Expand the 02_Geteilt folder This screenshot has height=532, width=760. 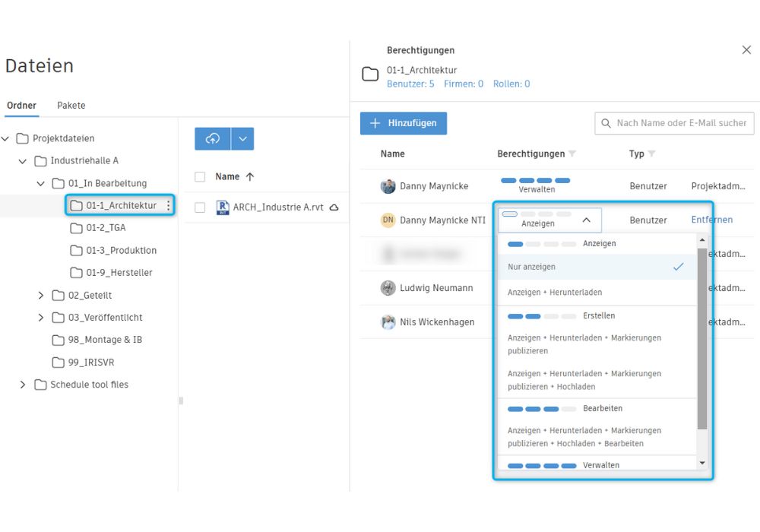pyautogui.click(x=41, y=295)
